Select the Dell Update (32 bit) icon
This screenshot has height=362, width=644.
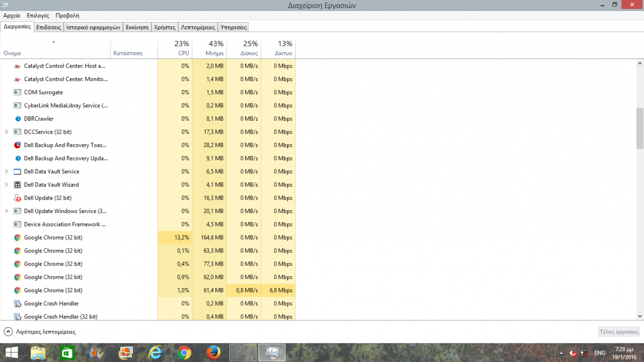click(17, 198)
